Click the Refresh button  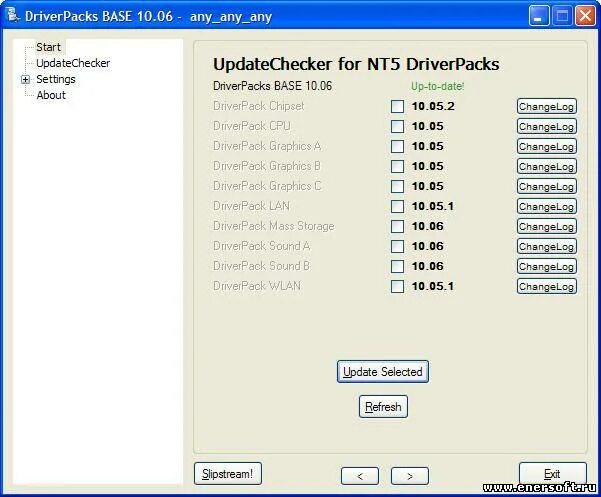[383, 407]
